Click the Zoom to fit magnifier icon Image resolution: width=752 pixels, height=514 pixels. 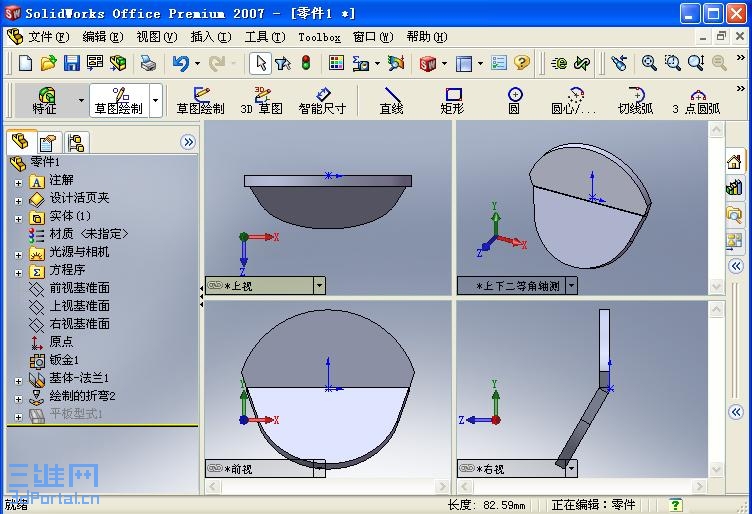pyautogui.click(x=649, y=63)
